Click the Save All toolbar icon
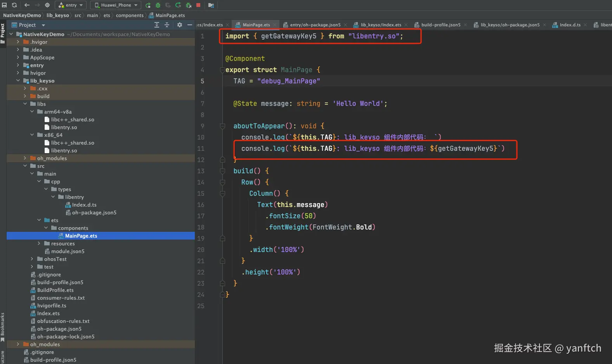612x364 pixels. coord(4,5)
